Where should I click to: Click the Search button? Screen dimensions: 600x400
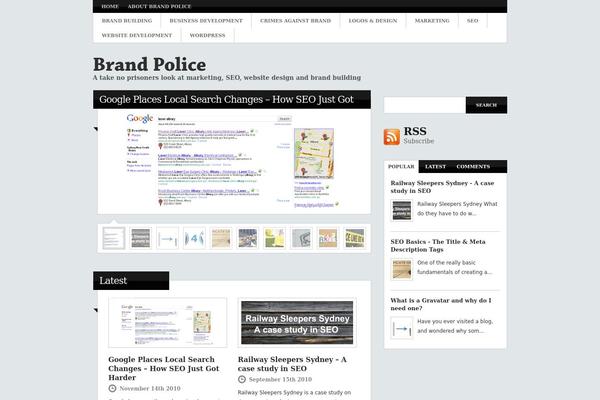[x=486, y=105]
